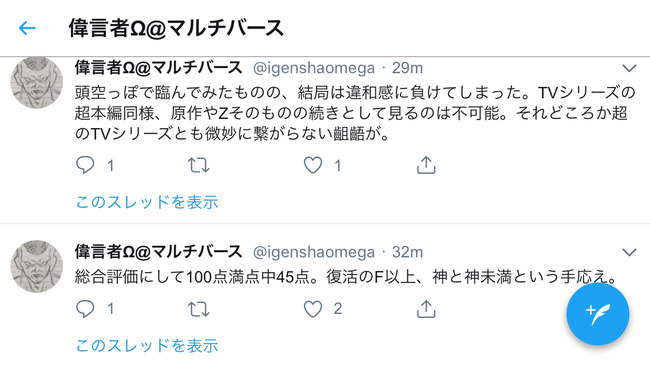Show thread for the 29m tweet

(147, 202)
